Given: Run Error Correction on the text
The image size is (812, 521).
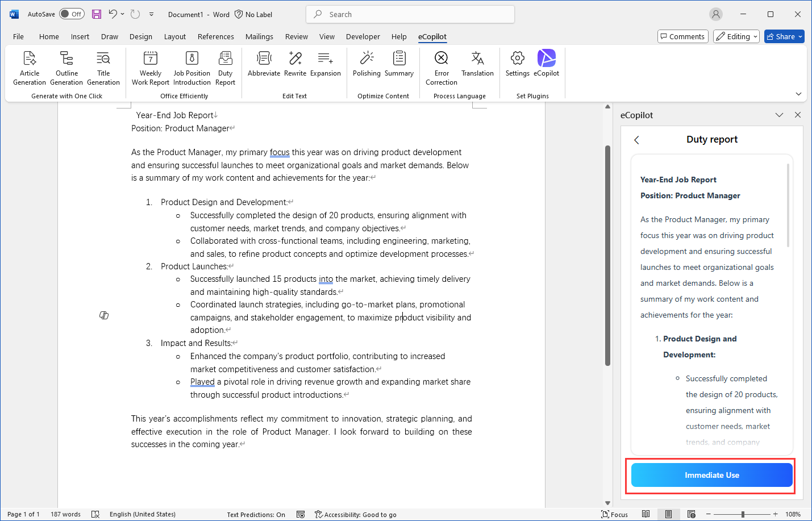Looking at the screenshot, I should (x=441, y=67).
